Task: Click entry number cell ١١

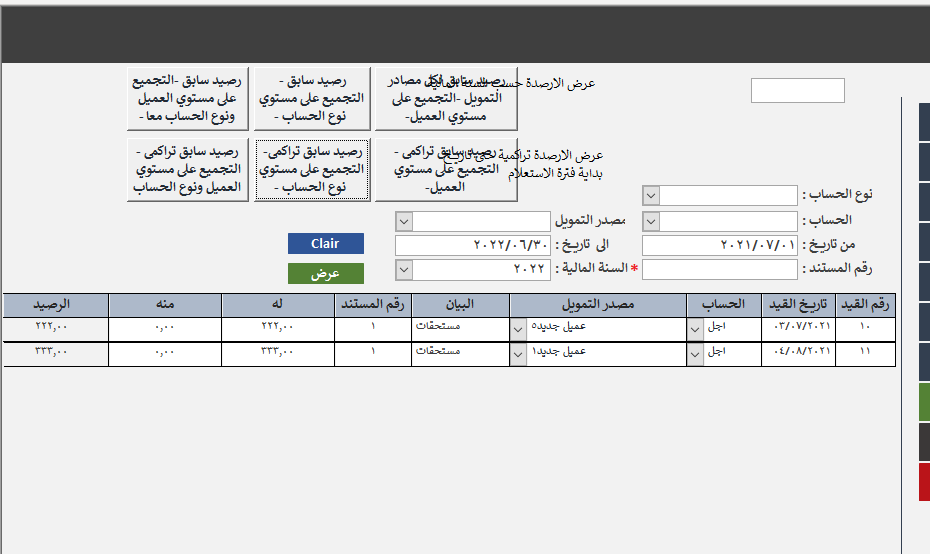Action: (865, 355)
